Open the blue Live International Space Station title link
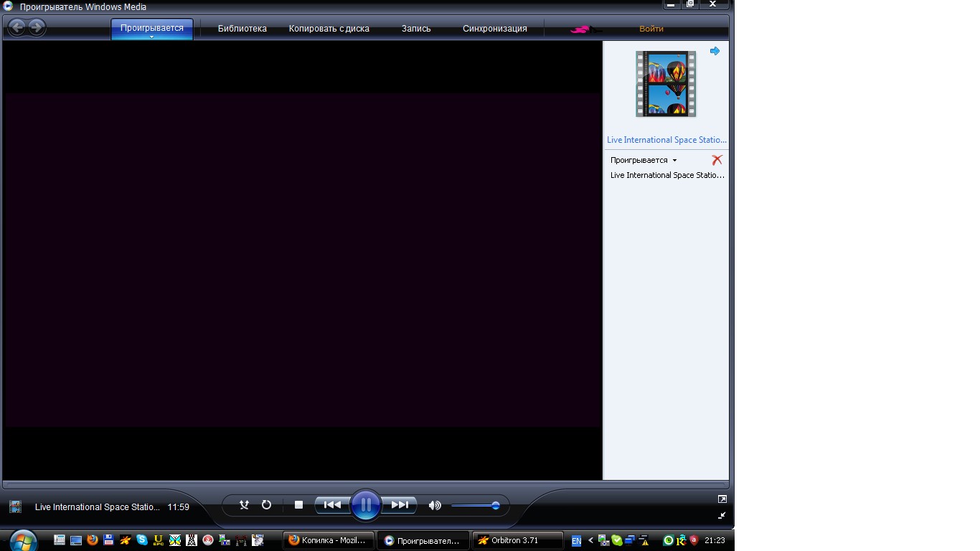Image resolution: width=980 pixels, height=551 pixels. click(666, 140)
